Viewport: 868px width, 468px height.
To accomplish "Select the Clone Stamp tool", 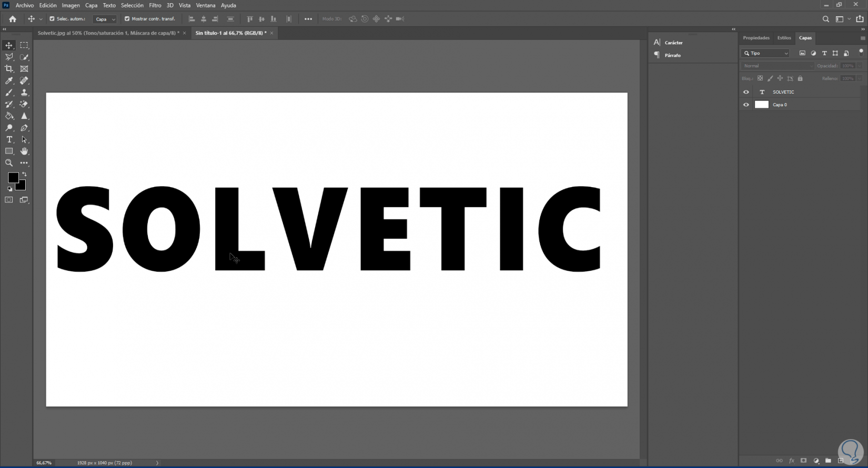I will tap(24, 93).
